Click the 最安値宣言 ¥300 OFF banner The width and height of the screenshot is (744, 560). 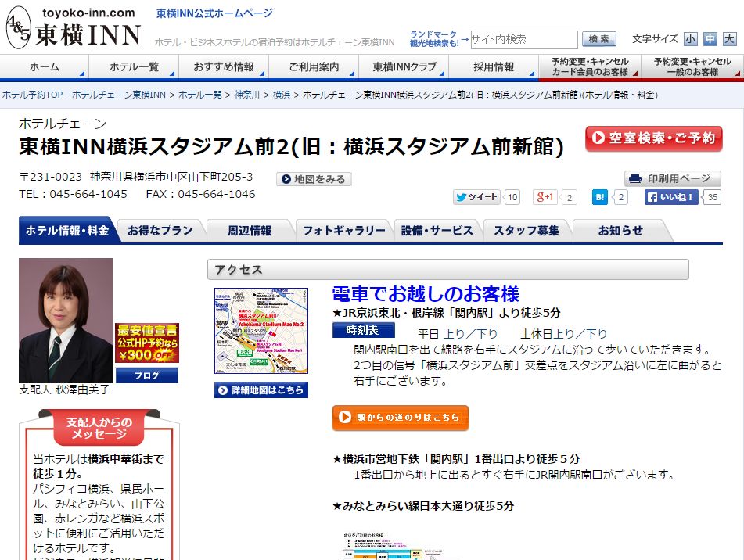[x=147, y=343]
